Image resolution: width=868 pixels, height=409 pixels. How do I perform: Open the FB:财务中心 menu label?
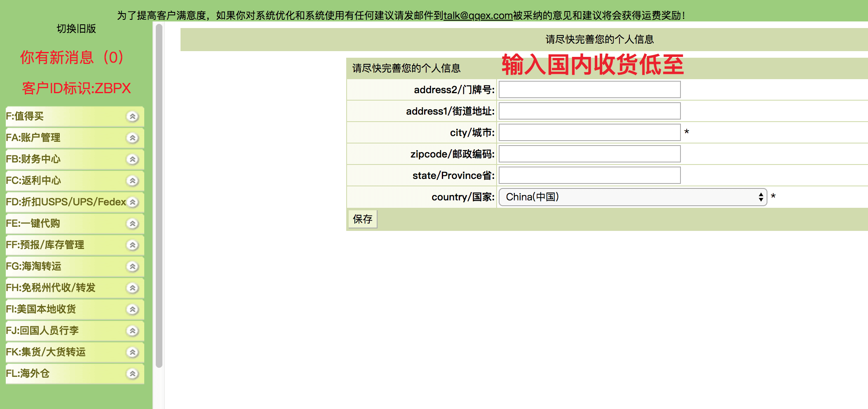[x=33, y=159]
